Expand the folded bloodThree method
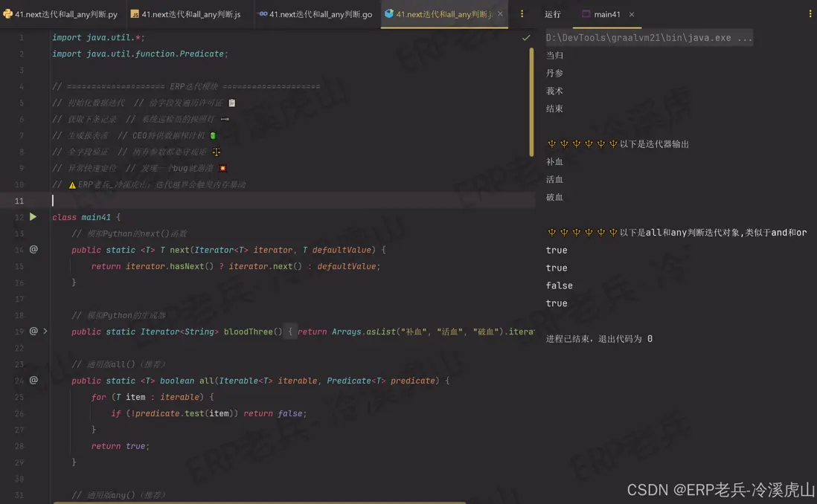This screenshot has height=504, width=817. [x=45, y=331]
